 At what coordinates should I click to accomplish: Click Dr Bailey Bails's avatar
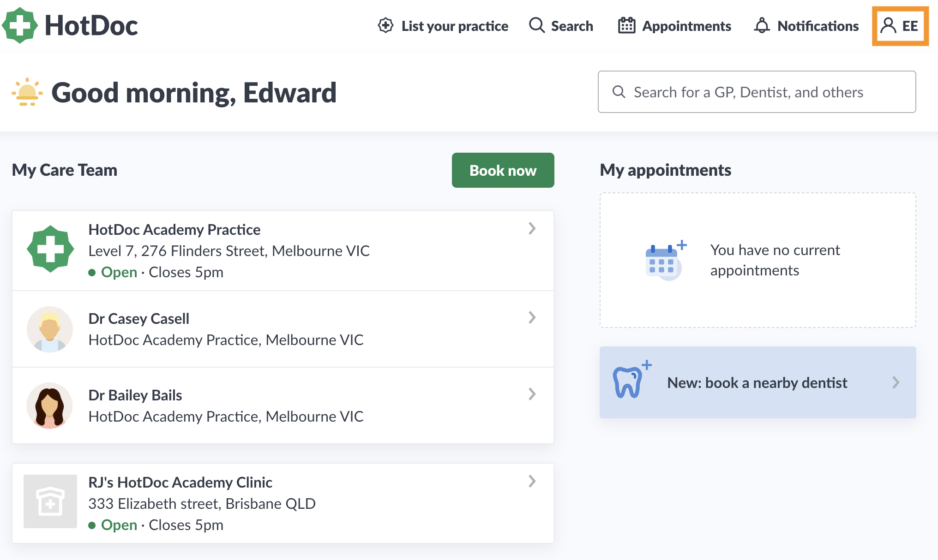point(50,405)
